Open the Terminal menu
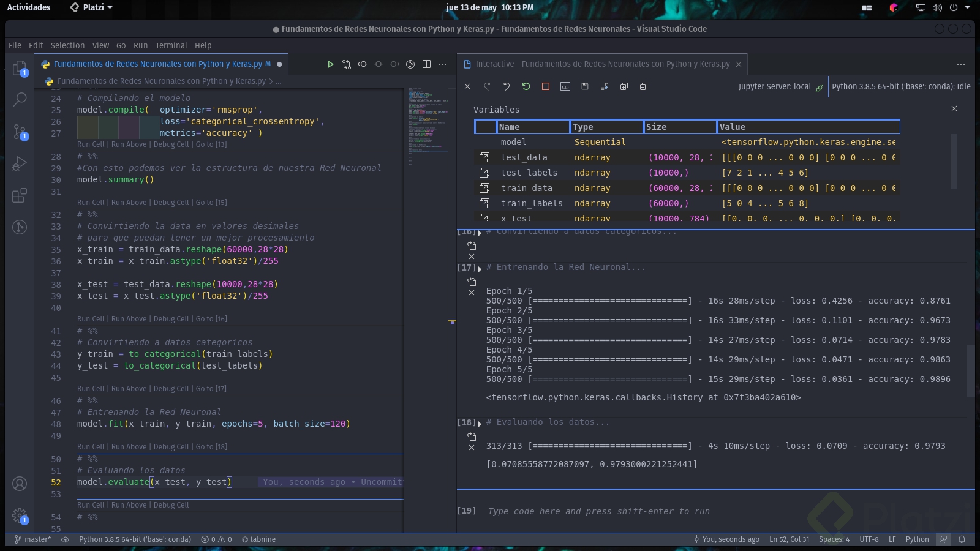The width and height of the screenshot is (980, 551). [171, 45]
